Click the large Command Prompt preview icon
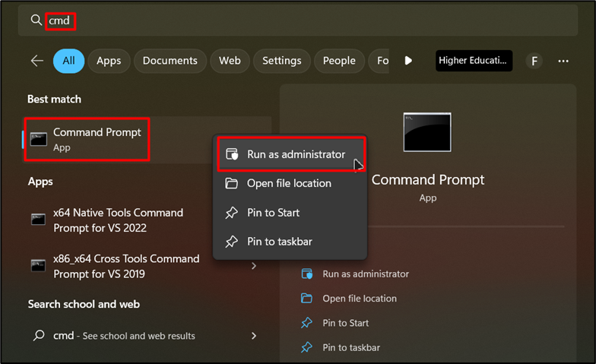Viewport: 596px width, 364px height. (427, 133)
